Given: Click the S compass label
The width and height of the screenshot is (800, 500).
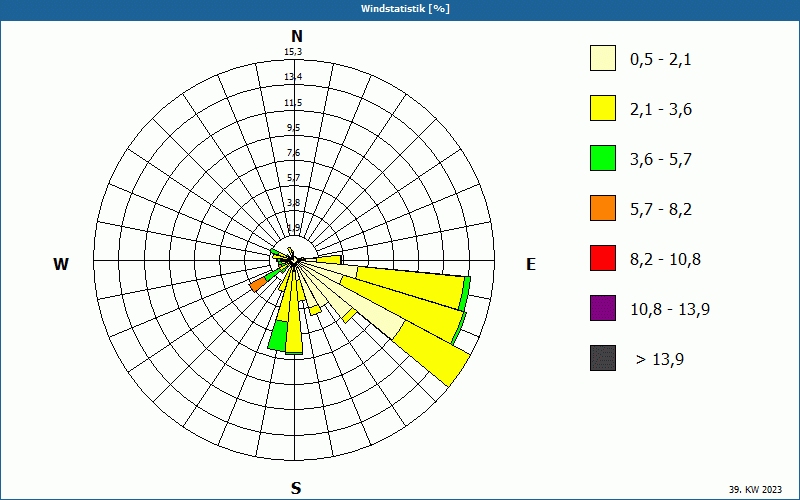Looking at the screenshot, I should click(x=296, y=488).
